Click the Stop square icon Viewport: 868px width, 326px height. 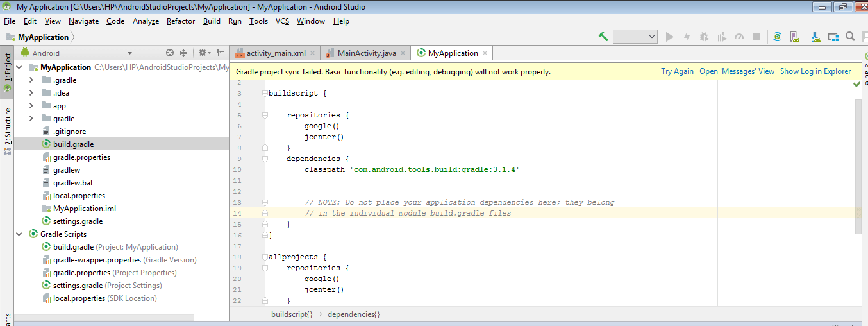(756, 37)
